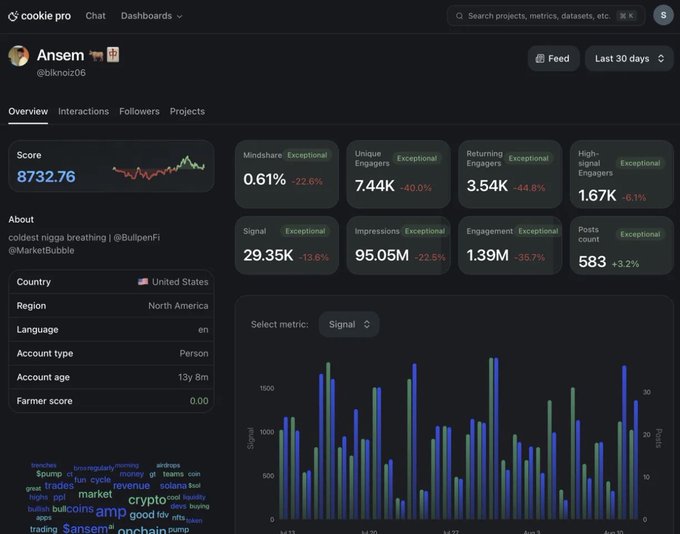This screenshot has width=680, height=534.
Task: Click the mahjong tile emoji beside Ansem
Action: (x=113, y=55)
